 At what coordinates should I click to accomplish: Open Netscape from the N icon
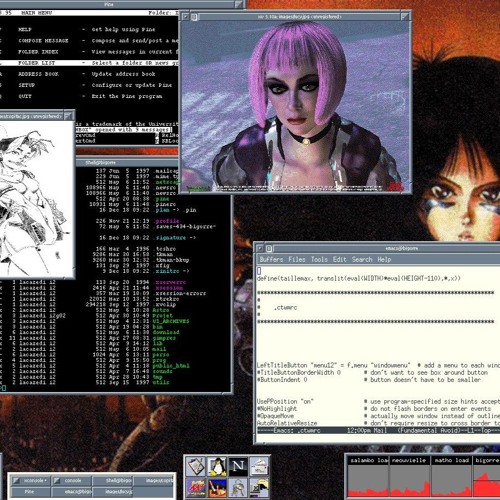238,466
